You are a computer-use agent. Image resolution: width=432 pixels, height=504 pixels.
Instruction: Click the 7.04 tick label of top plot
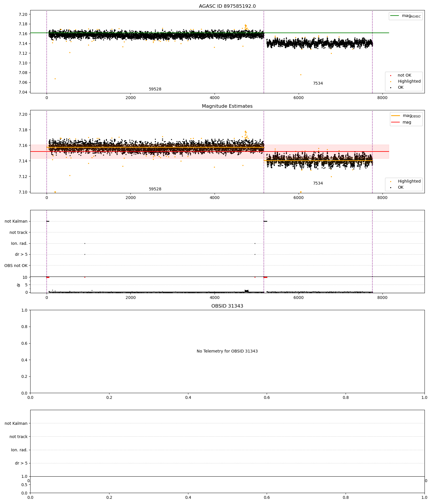pos(23,92)
